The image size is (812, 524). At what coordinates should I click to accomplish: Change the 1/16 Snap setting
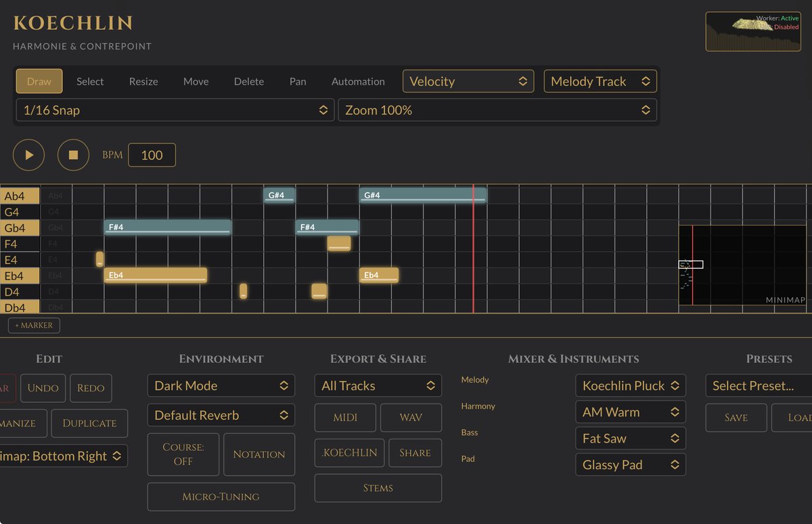175,110
